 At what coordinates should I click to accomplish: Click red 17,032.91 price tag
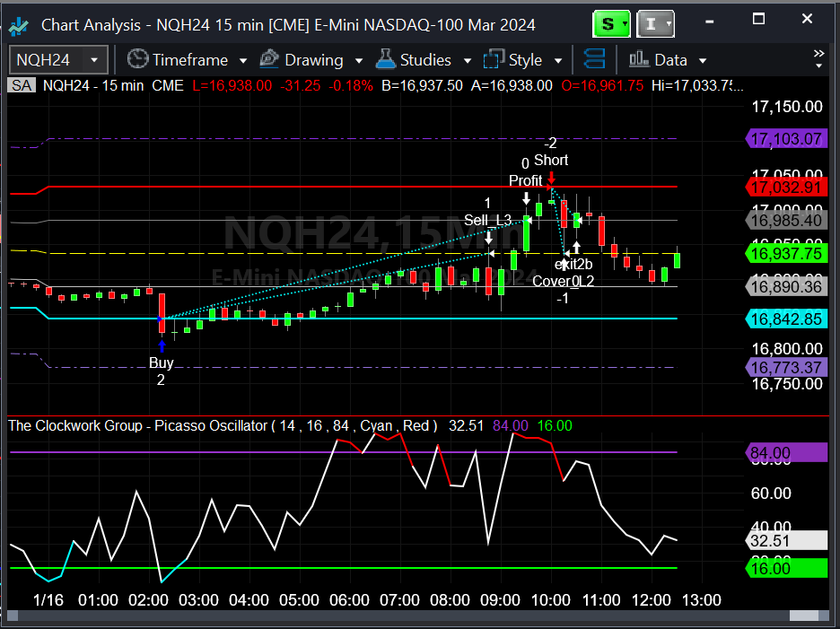786,188
